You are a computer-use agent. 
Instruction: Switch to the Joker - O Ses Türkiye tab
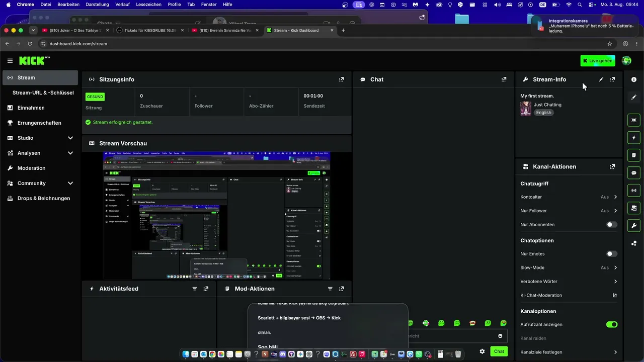[75, 30]
